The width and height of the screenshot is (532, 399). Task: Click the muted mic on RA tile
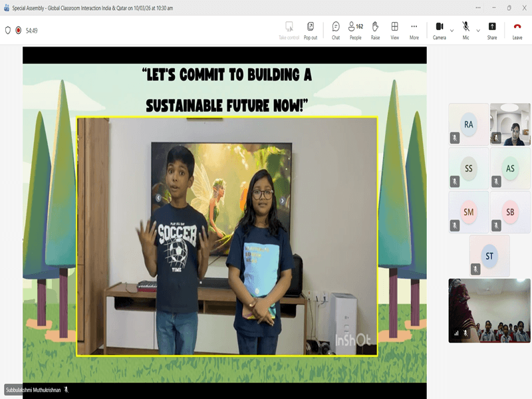pyautogui.click(x=455, y=138)
